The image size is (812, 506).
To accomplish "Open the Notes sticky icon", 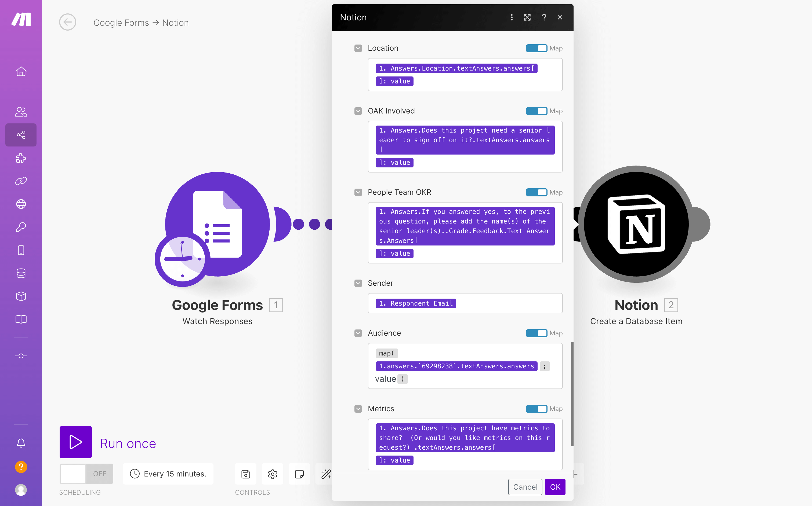I will coord(299,474).
